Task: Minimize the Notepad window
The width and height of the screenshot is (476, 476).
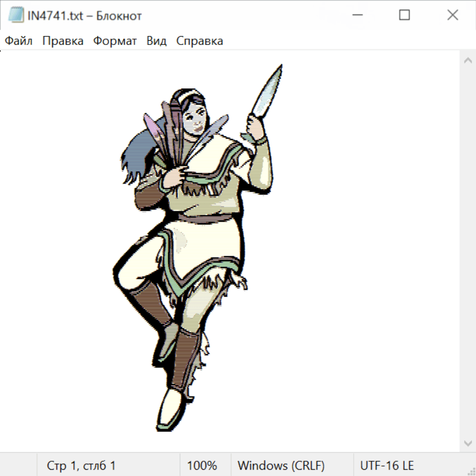Action: click(356, 16)
